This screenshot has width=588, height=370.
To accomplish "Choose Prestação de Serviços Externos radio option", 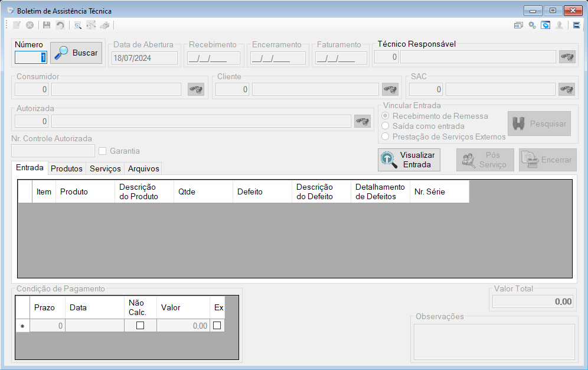I will click(385, 137).
